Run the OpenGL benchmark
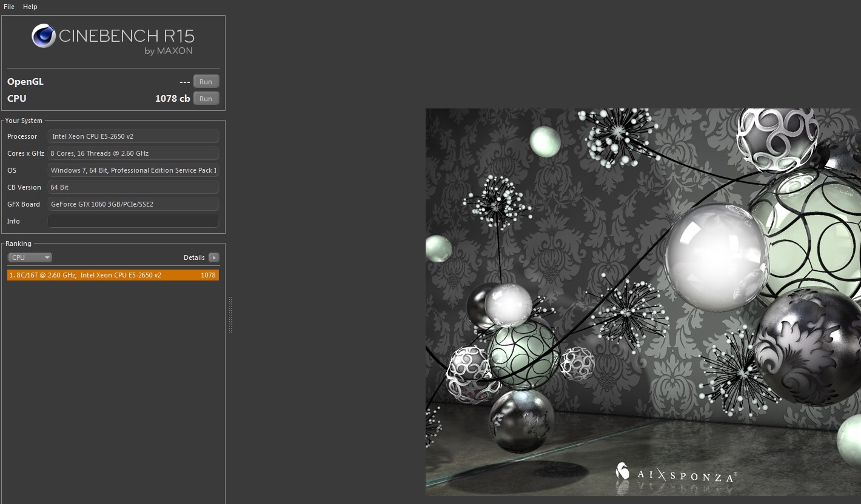Image resolution: width=861 pixels, height=504 pixels. pyautogui.click(x=206, y=82)
